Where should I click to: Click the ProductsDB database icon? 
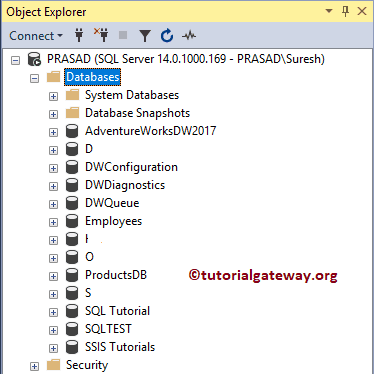[72, 275]
